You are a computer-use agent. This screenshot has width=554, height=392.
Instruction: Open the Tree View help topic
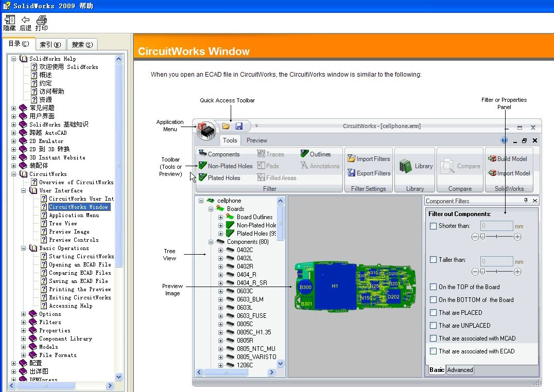pyautogui.click(x=63, y=223)
